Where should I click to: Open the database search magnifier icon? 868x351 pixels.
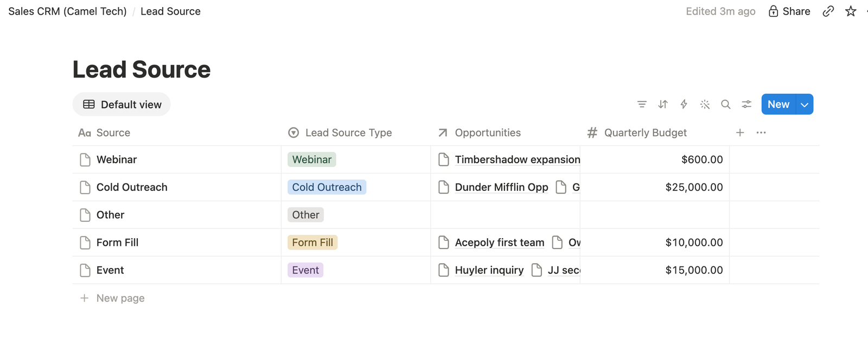tap(725, 104)
